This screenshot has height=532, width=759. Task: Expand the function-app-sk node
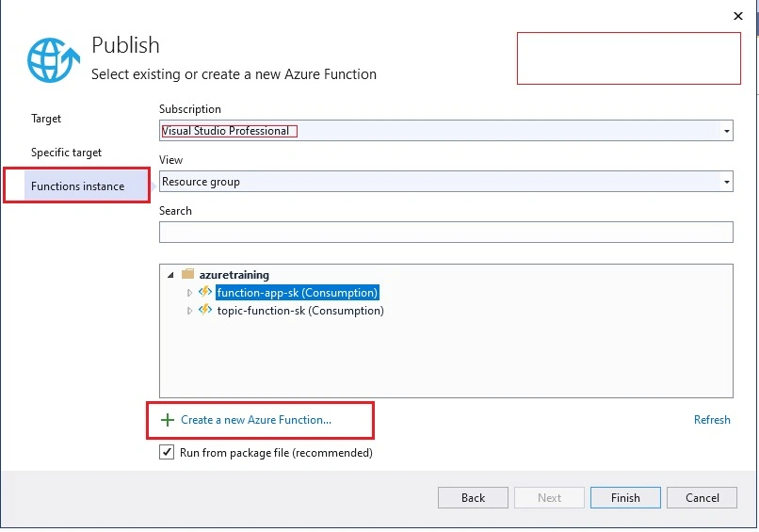(x=189, y=293)
